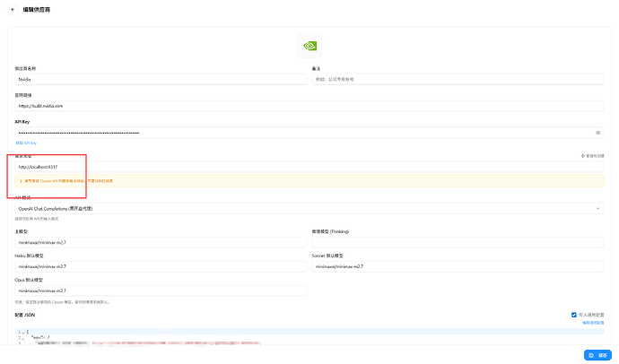Viewport: 619px width, 364px height.
Task: Open the 管理与测速 link above the request address
Action: (593, 156)
